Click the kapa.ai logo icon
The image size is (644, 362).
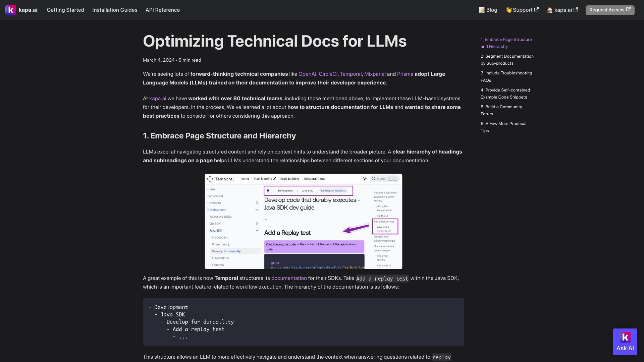[11, 10]
